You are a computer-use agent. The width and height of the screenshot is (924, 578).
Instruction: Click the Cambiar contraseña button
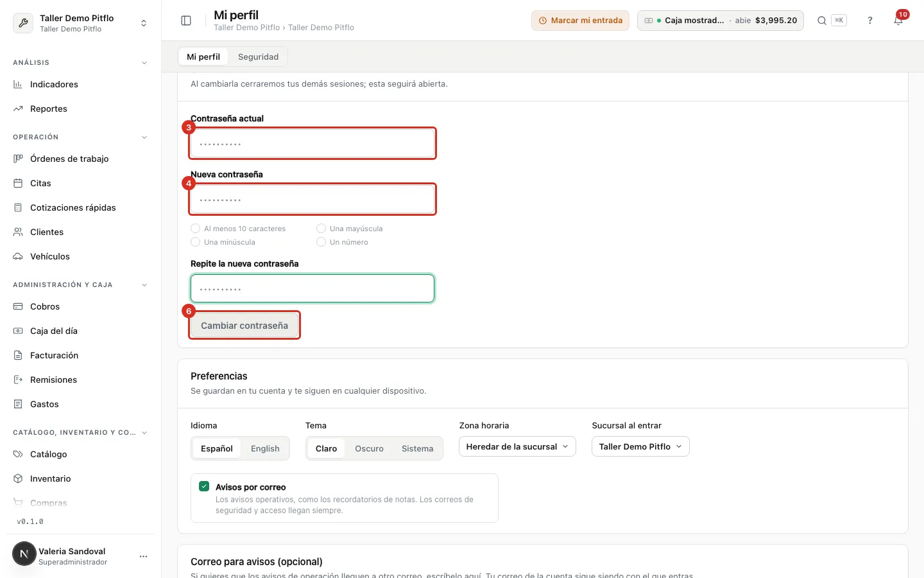(x=244, y=326)
